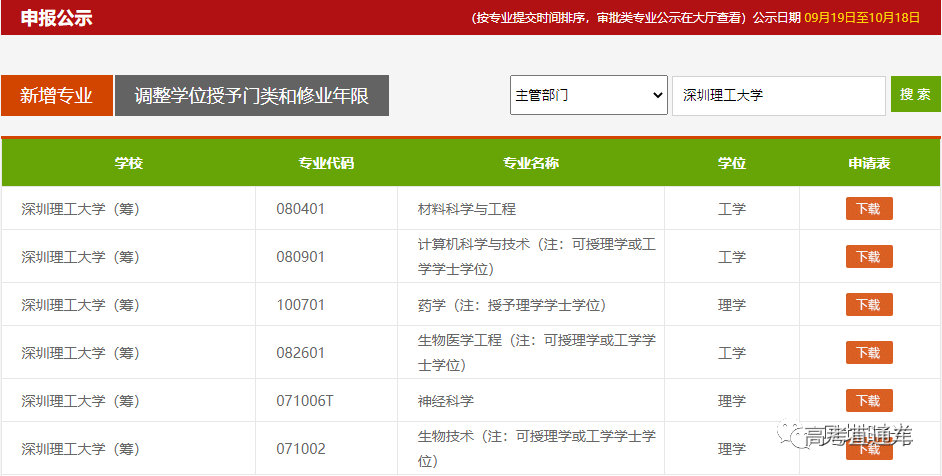Viewport: 942px width, 476px height.
Task: Switch to the 新增专业 tab
Action: pyautogui.click(x=57, y=96)
